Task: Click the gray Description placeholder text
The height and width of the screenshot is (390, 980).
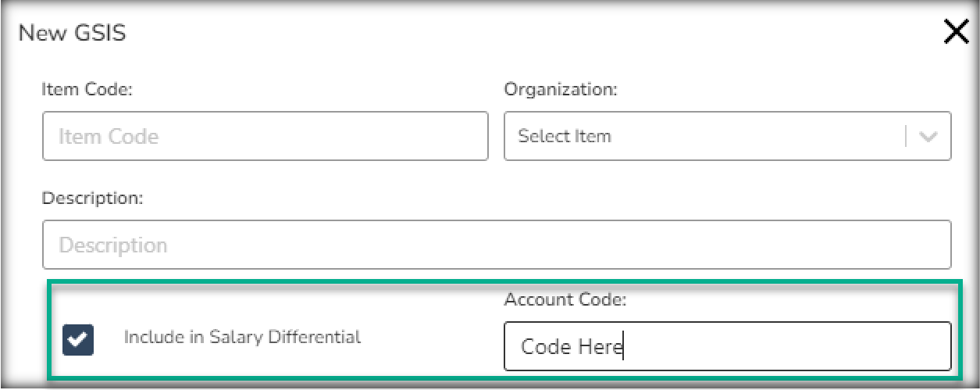Action: 113,245
